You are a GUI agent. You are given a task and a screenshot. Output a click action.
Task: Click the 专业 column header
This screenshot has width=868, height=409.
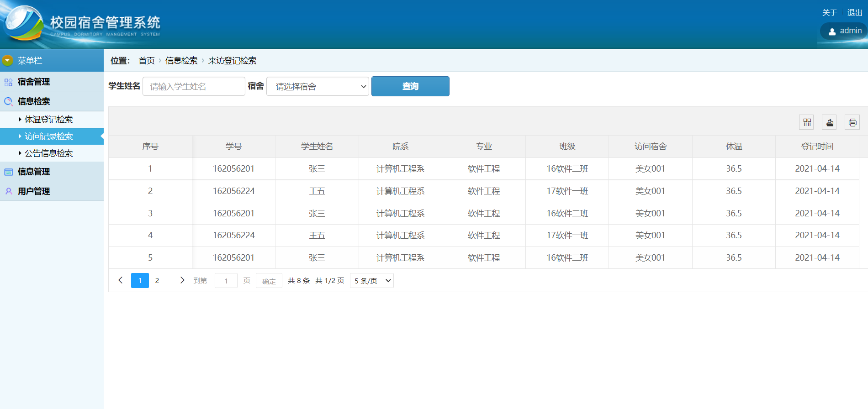pyautogui.click(x=484, y=147)
